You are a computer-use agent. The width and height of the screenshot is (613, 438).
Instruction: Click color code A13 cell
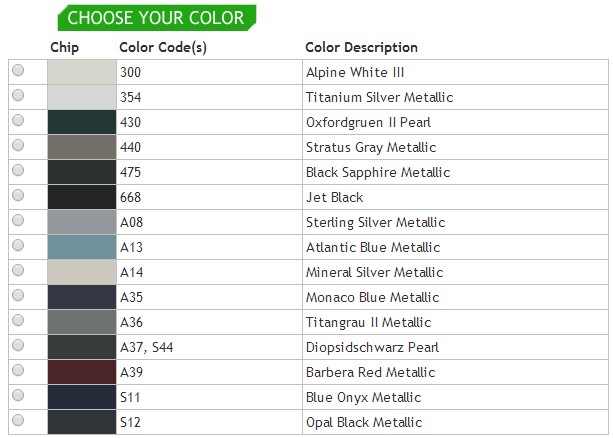tap(132, 247)
